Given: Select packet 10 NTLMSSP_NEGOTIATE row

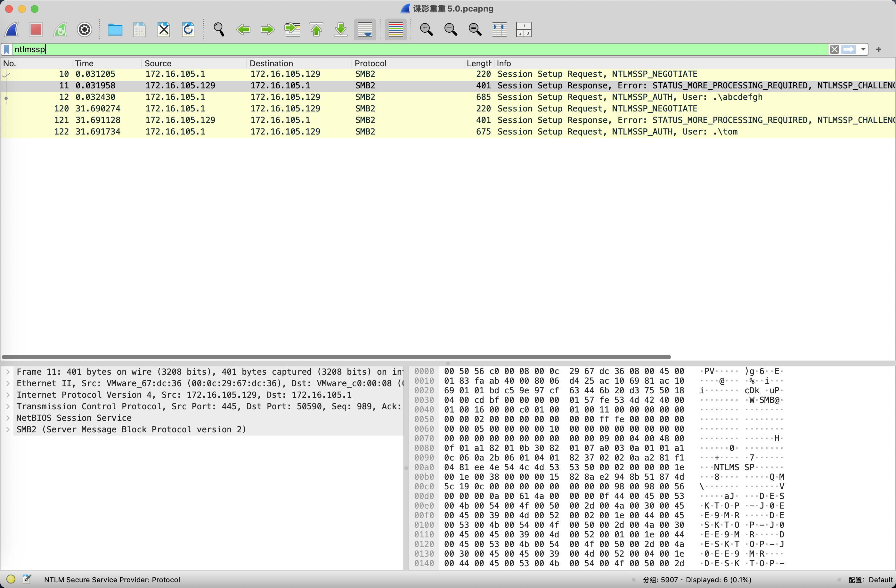Looking at the screenshot, I should [x=448, y=74].
